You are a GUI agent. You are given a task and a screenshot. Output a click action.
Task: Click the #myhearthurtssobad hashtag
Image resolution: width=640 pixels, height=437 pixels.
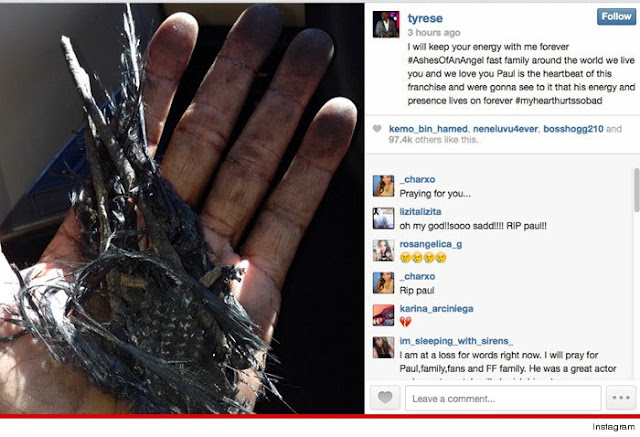pyautogui.click(x=558, y=101)
